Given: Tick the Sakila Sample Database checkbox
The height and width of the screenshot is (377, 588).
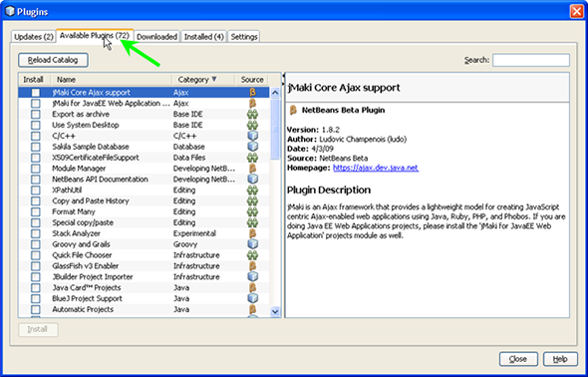Looking at the screenshot, I should [36, 147].
